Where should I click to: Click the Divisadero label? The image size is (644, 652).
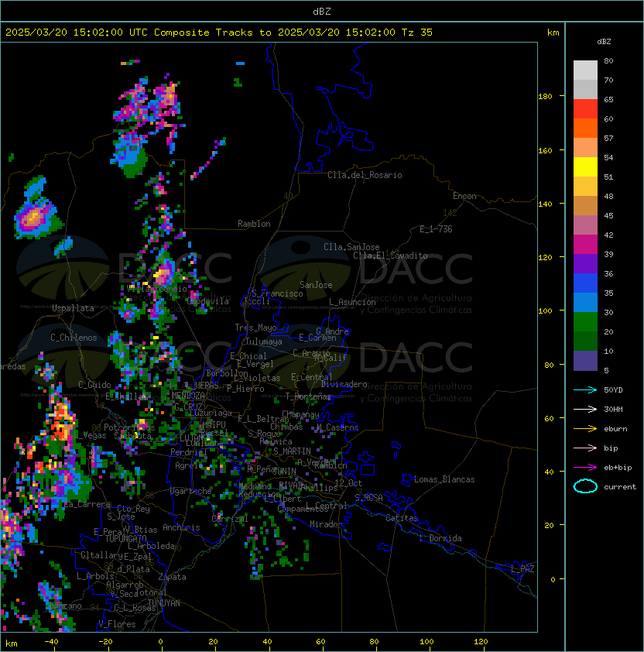[x=344, y=384]
